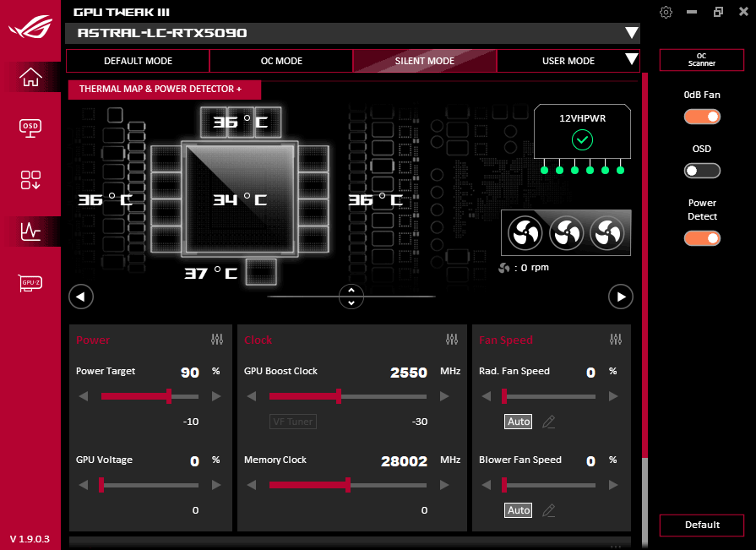Decrease GPU Voltage with left arrow
Viewport: 756px width, 550px height.
pos(84,485)
